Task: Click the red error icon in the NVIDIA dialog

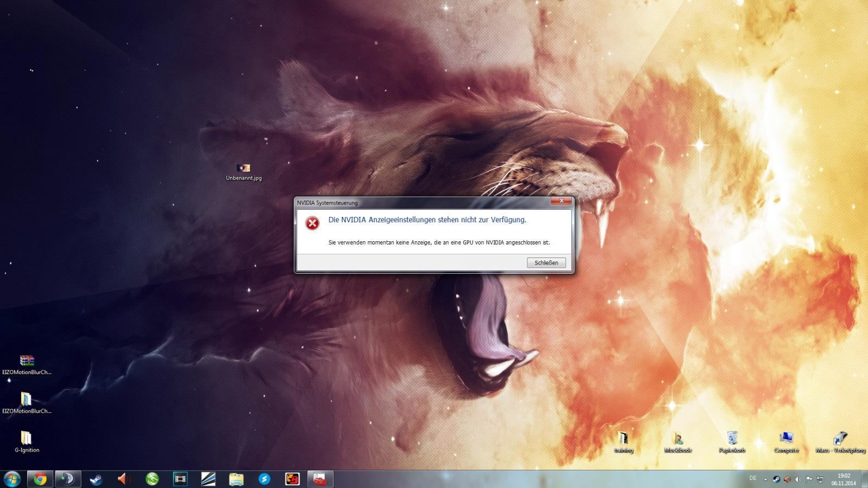Action: click(312, 223)
